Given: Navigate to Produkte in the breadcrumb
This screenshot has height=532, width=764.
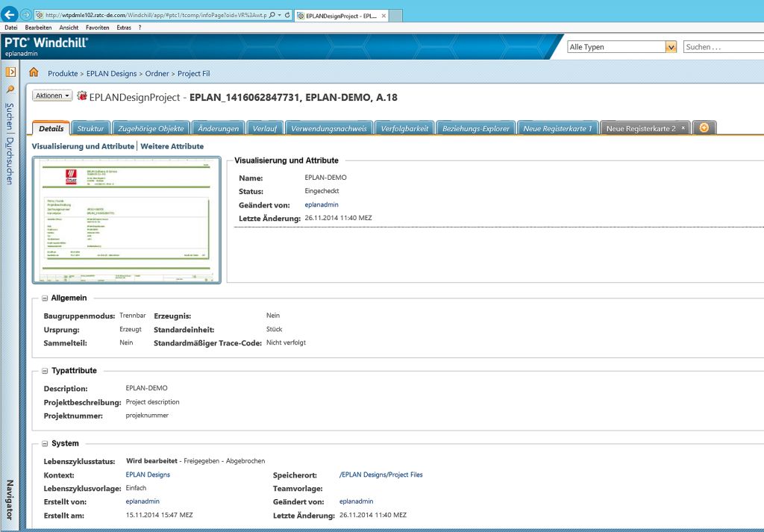Looking at the screenshot, I should pyautogui.click(x=63, y=74).
